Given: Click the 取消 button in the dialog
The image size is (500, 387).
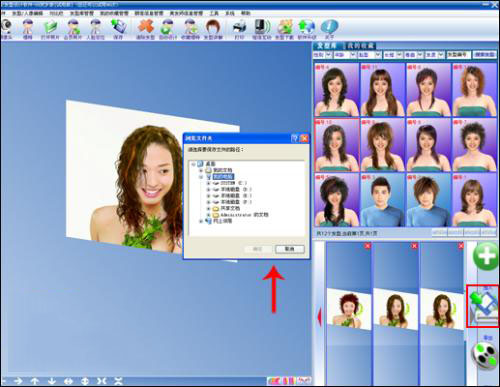Looking at the screenshot, I should (290, 249).
